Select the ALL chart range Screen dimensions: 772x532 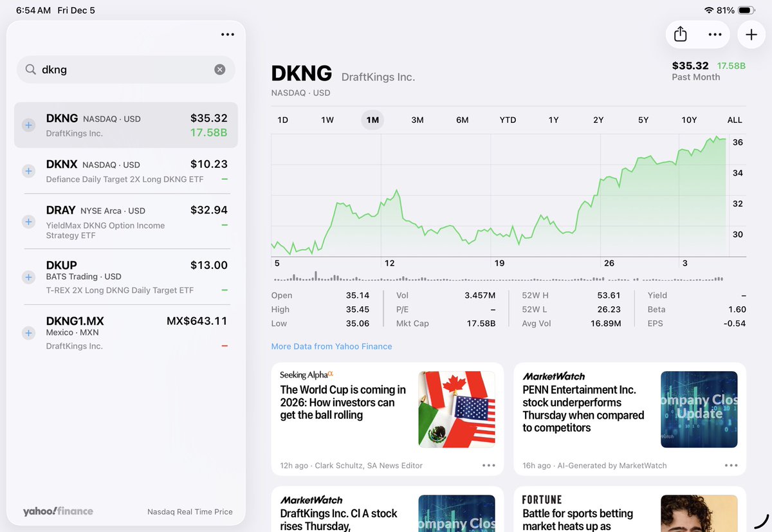[x=735, y=120]
